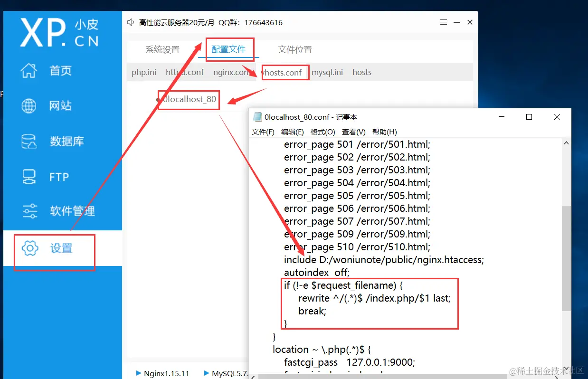Image resolution: width=588 pixels, height=379 pixels.
Task: Close the XP.CN panel window
Action: pyautogui.click(x=470, y=22)
